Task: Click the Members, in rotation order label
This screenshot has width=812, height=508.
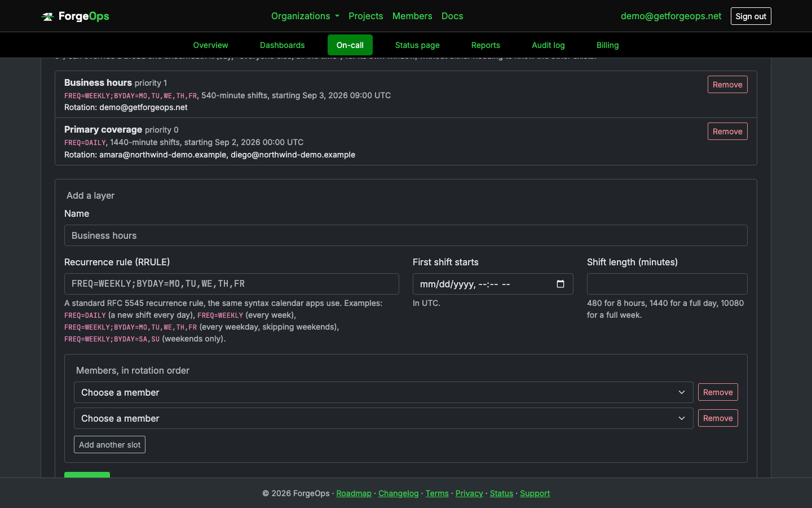Action: point(133,370)
